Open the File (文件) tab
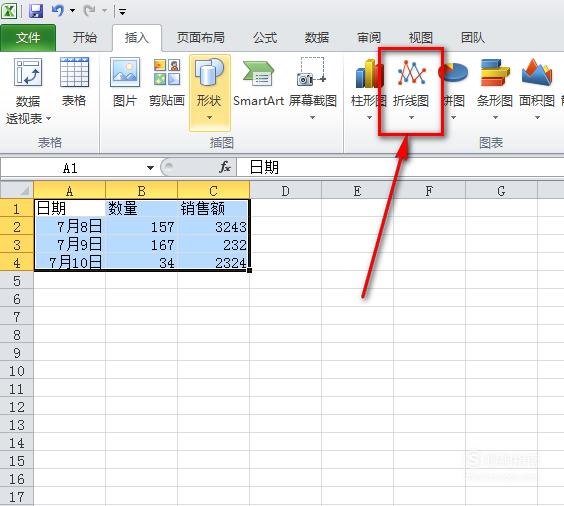564x506 pixels. click(x=28, y=38)
